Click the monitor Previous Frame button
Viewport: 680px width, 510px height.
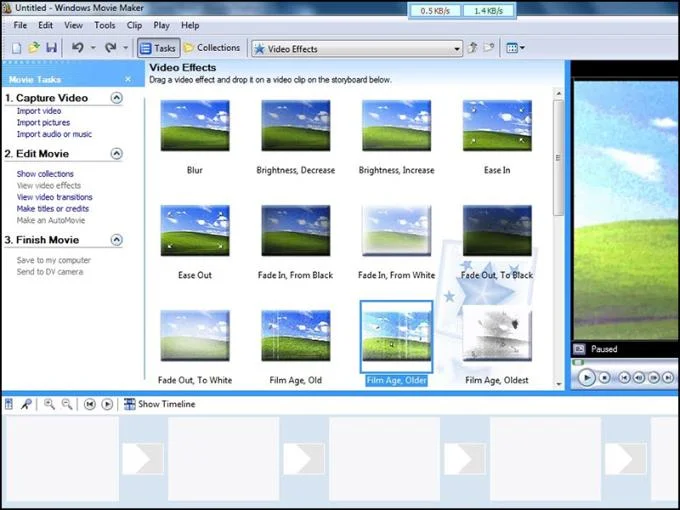(639, 378)
